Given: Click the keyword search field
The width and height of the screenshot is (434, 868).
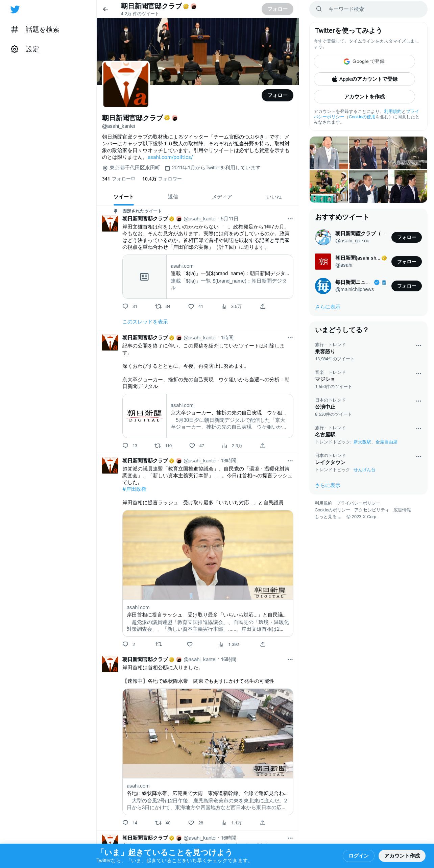Looking at the screenshot, I should tap(368, 9).
